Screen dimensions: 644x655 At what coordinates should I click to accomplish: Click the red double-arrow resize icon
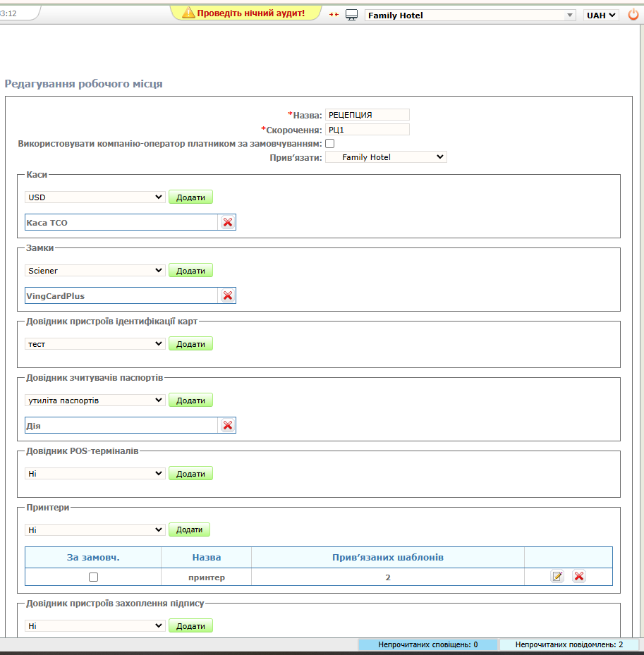pos(334,15)
